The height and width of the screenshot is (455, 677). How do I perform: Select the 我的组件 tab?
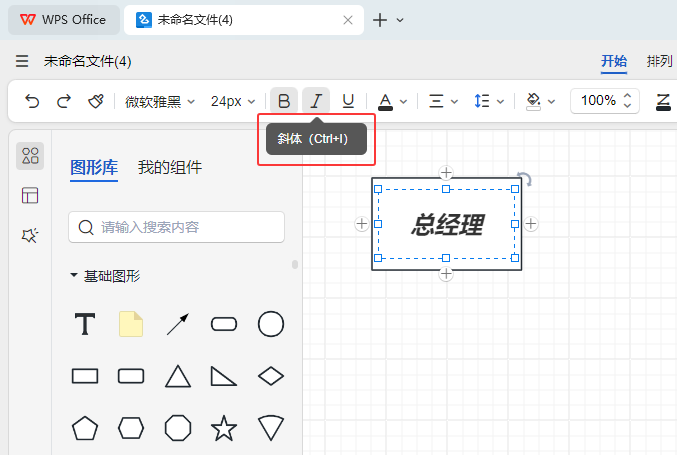tap(170, 167)
